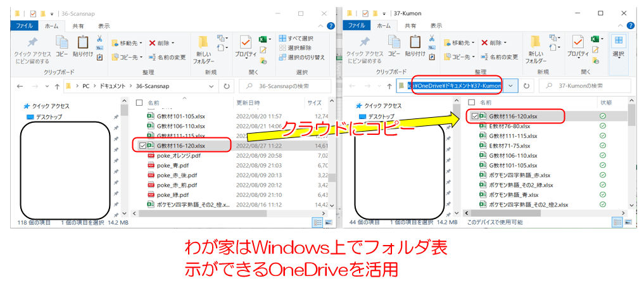The height and width of the screenshot is (283, 644).
Task: Sort by date modified column in 36-Scansnap
Action: point(248,103)
